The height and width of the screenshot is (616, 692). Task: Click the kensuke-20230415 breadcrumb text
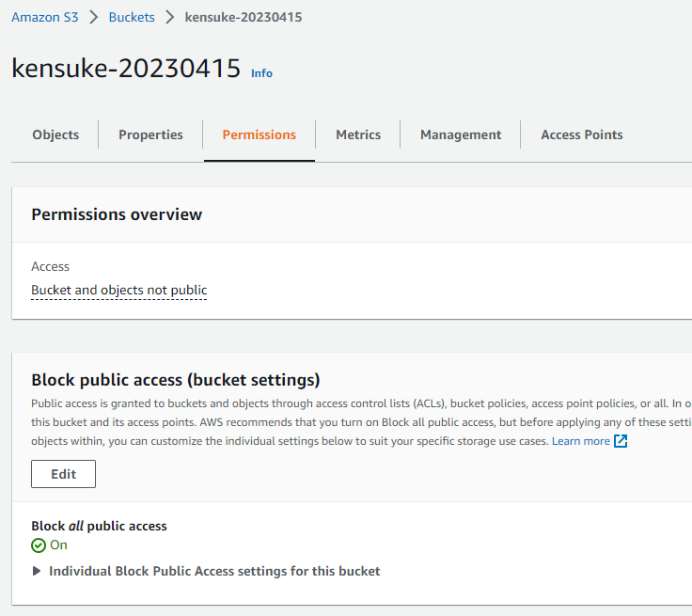[244, 17]
